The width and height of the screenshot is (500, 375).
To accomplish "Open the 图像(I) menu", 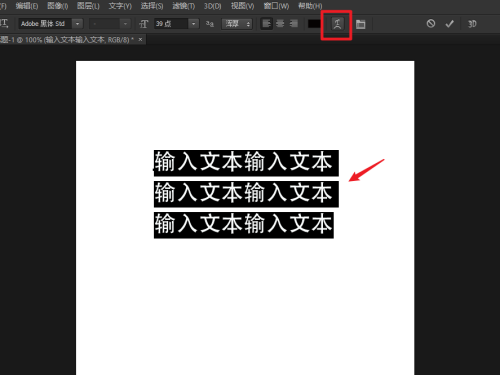I will pyautogui.click(x=58, y=6).
